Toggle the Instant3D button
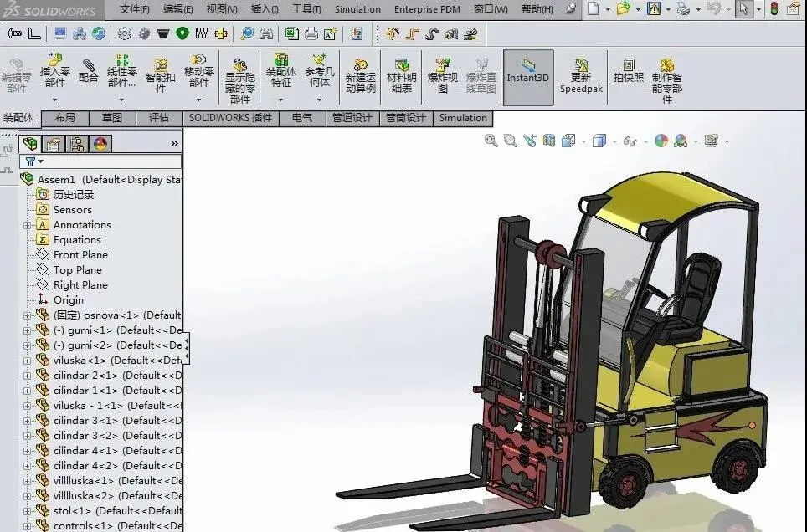 pos(528,77)
